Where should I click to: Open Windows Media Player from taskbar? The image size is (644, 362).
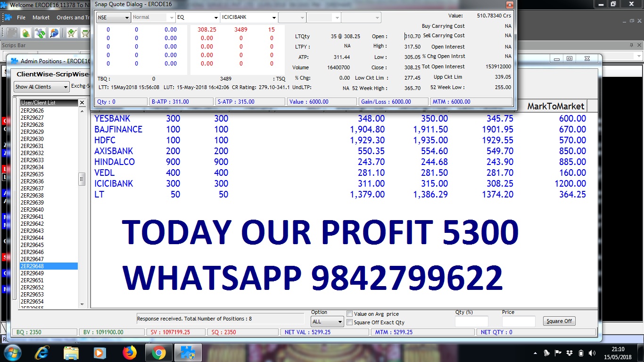point(99,352)
